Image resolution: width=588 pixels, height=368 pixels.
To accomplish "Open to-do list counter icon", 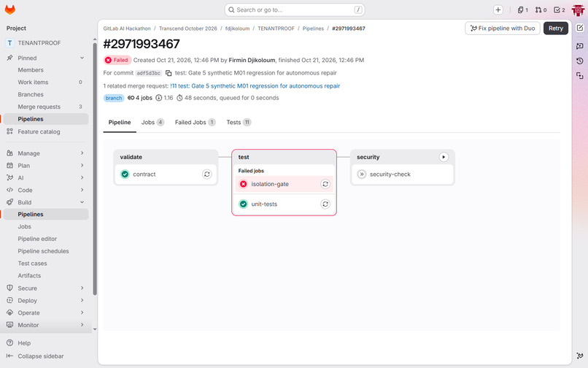I will pyautogui.click(x=559, y=10).
